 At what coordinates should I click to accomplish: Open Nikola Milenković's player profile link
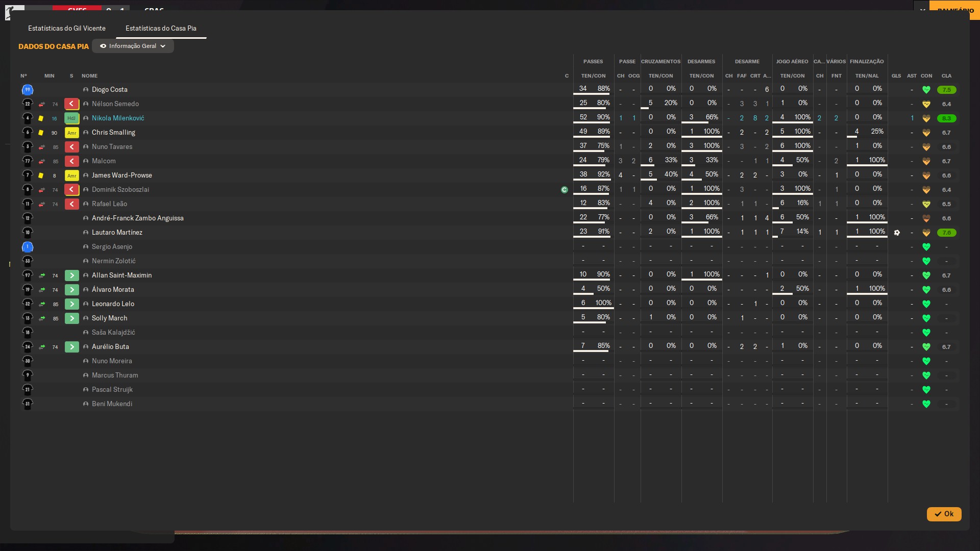pos(118,118)
